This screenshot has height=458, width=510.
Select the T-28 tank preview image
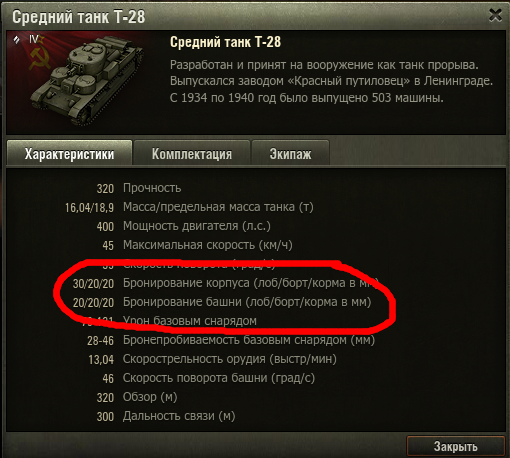point(87,80)
